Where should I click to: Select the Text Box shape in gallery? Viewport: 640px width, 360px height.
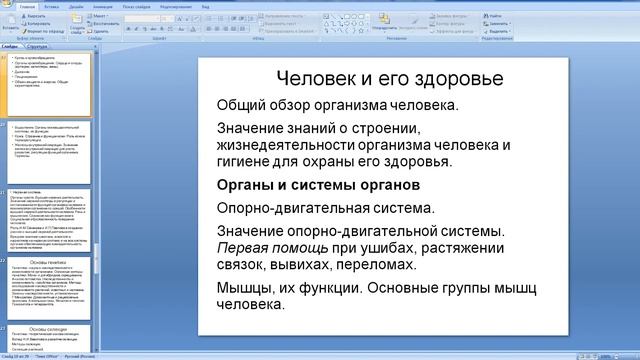[326, 16]
